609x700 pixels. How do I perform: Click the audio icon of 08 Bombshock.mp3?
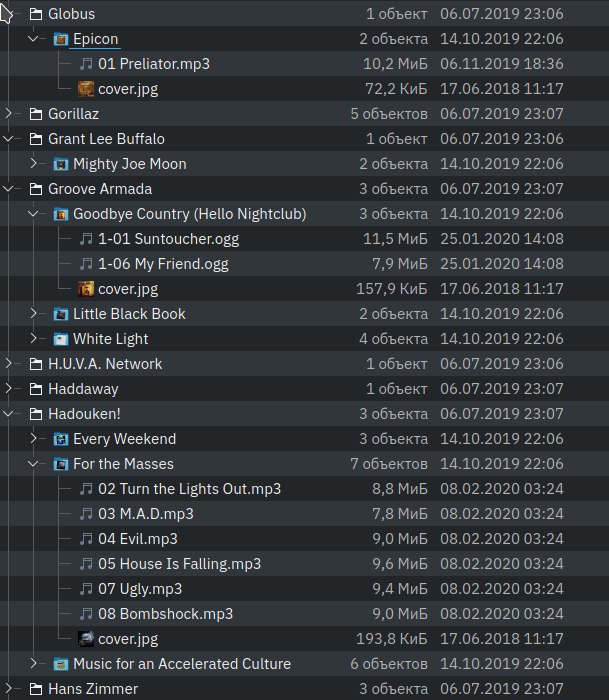[x=86, y=614]
